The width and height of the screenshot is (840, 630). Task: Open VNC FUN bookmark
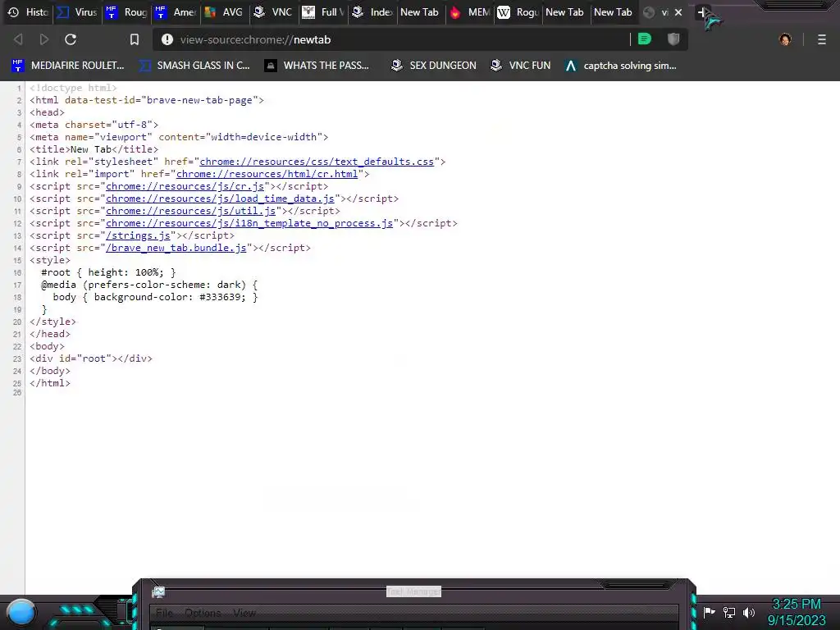tap(521, 66)
